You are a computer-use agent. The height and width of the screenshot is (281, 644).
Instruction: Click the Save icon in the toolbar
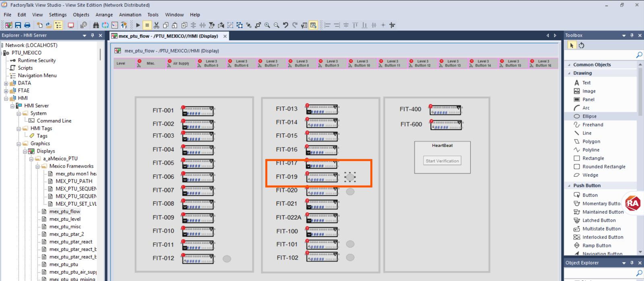click(18, 25)
